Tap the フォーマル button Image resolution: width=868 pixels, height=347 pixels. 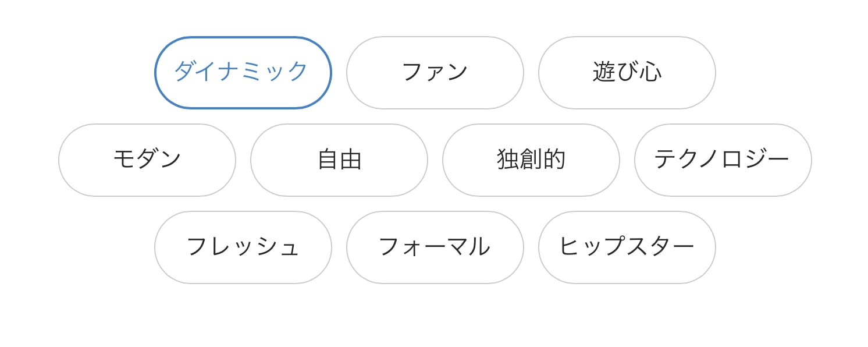point(435,247)
